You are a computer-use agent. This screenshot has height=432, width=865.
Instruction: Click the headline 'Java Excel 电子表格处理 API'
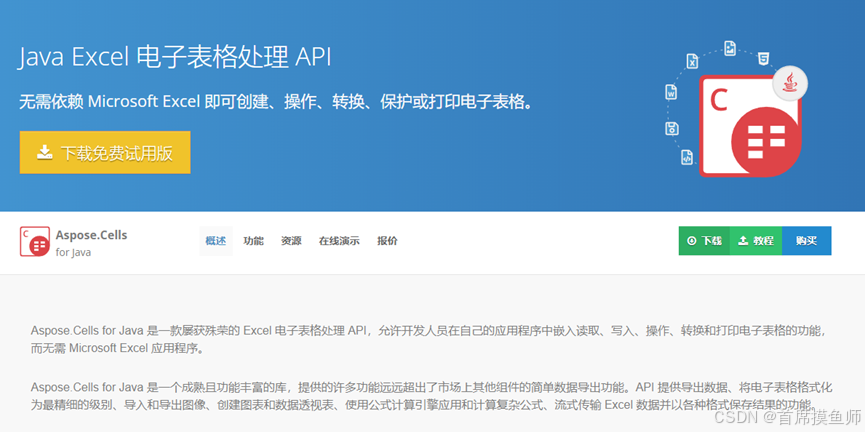175,58
